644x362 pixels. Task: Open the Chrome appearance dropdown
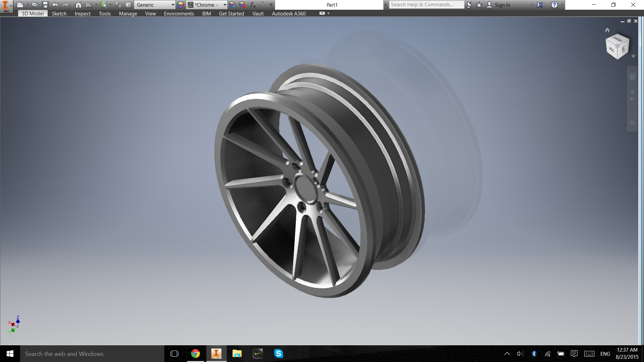coord(224,5)
